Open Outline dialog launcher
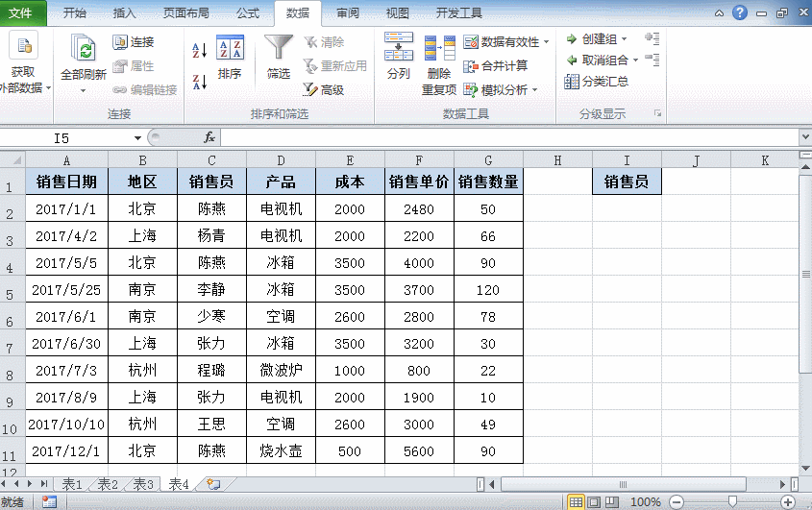This screenshot has height=510, width=812. (x=657, y=113)
